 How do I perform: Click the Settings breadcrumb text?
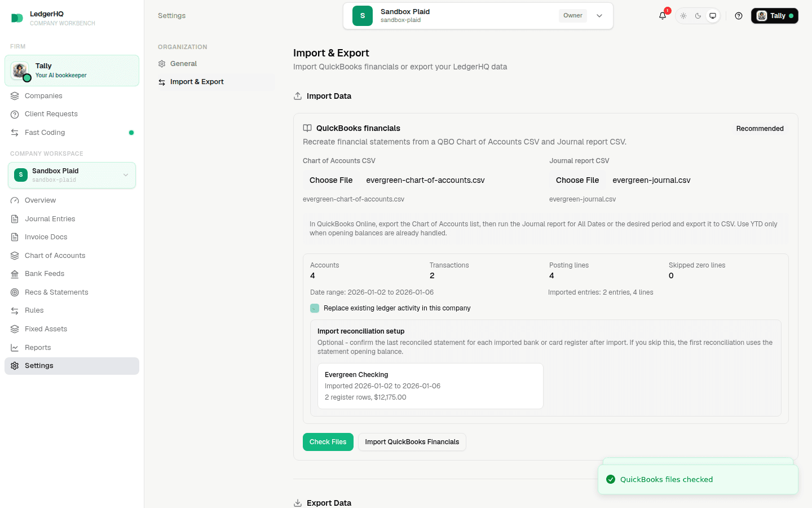point(171,16)
